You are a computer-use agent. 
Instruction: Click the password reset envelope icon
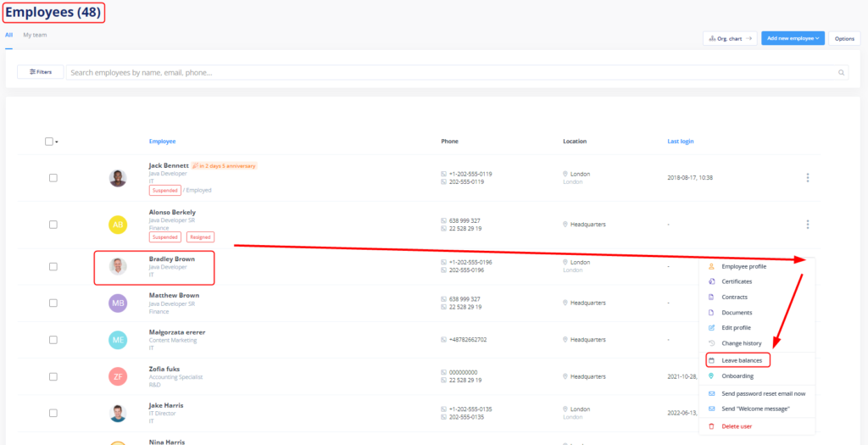pyautogui.click(x=711, y=393)
